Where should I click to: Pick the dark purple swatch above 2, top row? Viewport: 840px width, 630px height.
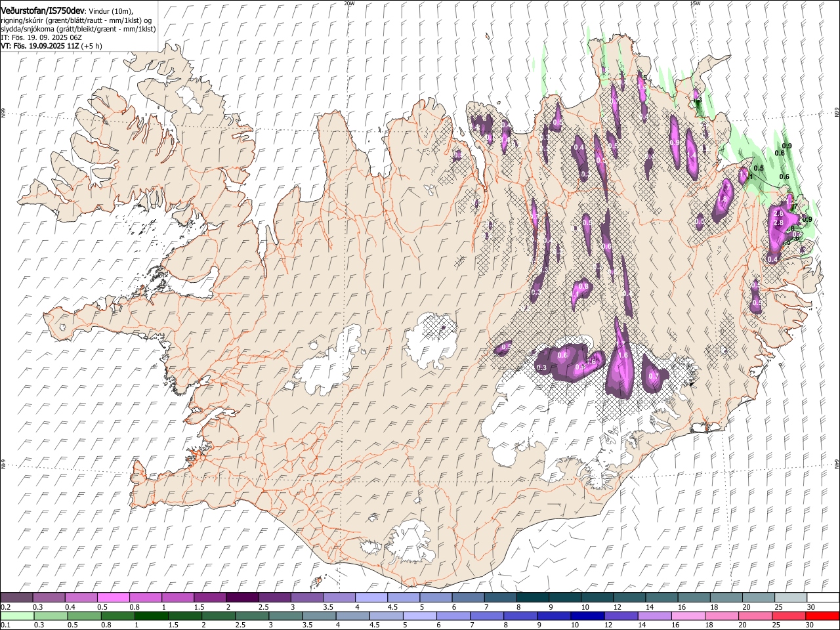coord(241,598)
